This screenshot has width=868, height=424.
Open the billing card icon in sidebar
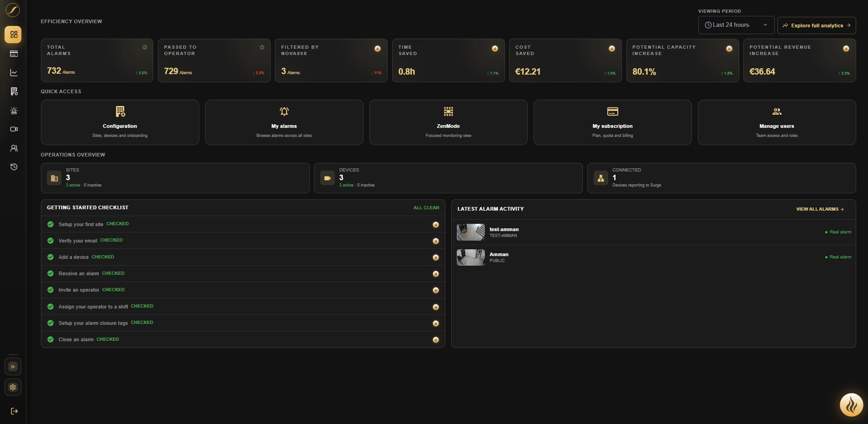[x=14, y=54]
